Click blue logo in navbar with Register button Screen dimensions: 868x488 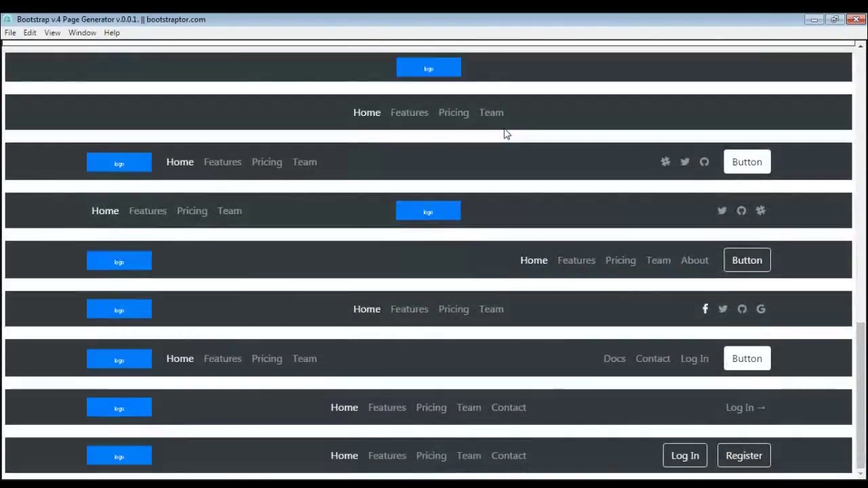(119, 455)
